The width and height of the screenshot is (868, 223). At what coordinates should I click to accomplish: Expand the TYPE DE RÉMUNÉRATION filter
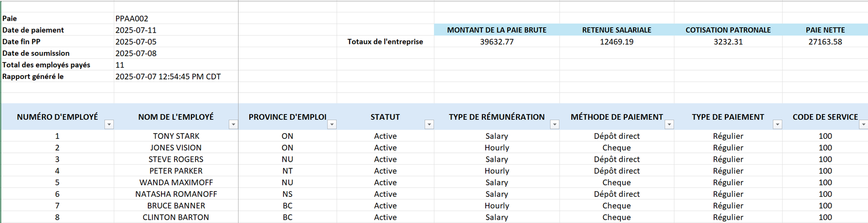(554, 124)
